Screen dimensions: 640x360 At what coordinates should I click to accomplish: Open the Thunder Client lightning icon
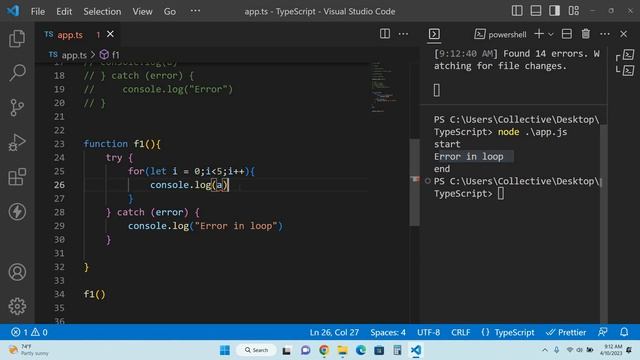(x=17, y=211)
